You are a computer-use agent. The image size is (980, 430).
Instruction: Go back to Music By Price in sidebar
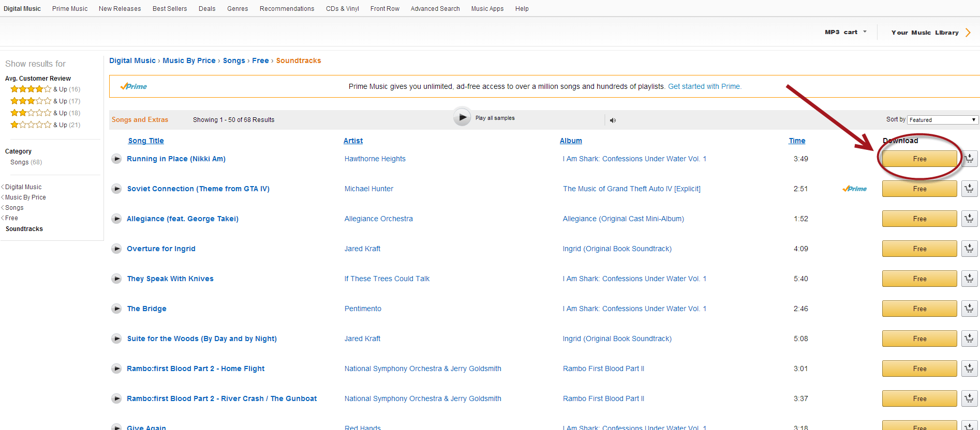click(x=25, y=197)
